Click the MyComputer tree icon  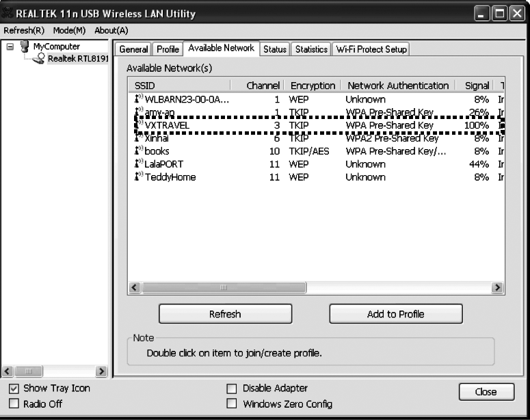25,47
